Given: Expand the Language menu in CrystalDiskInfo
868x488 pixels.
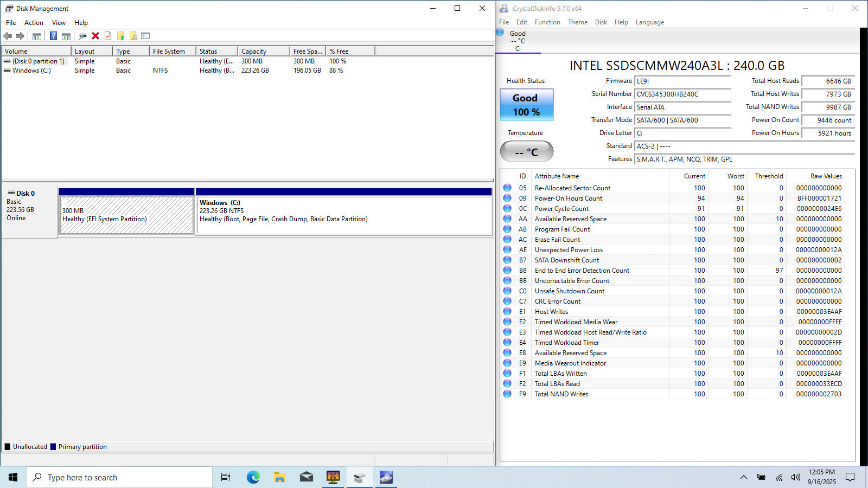Looking at the screenshot, I should pos(649,22).
